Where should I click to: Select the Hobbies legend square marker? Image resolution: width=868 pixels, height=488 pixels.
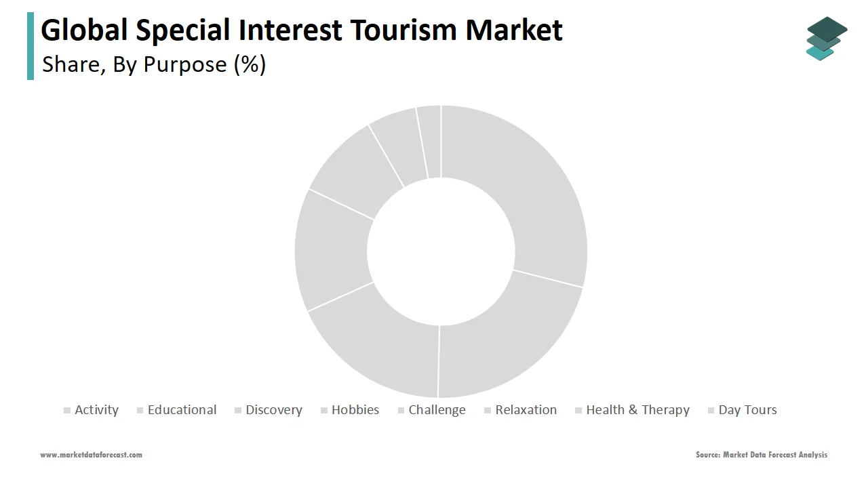pos(324,411)
